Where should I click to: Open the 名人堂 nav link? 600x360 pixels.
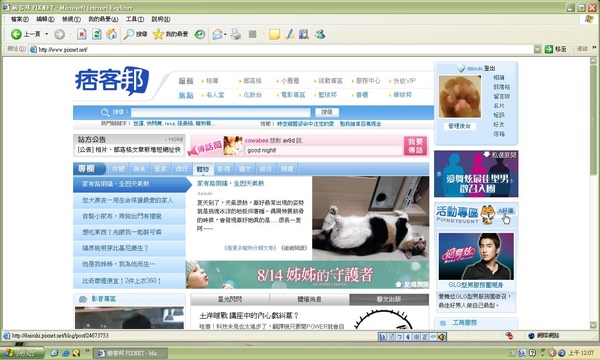coord(215,95)
